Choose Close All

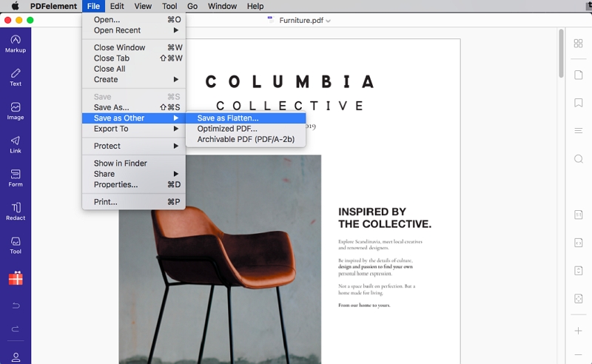(134, 69)
